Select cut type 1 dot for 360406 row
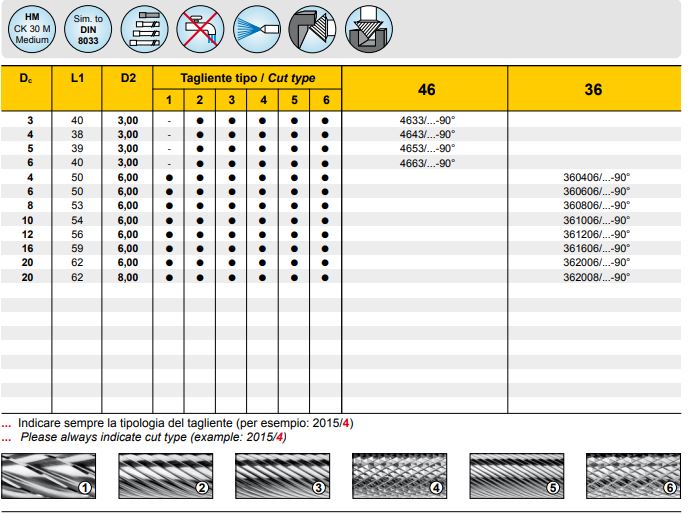The image size is (692, 514). [x=169, y=177]
